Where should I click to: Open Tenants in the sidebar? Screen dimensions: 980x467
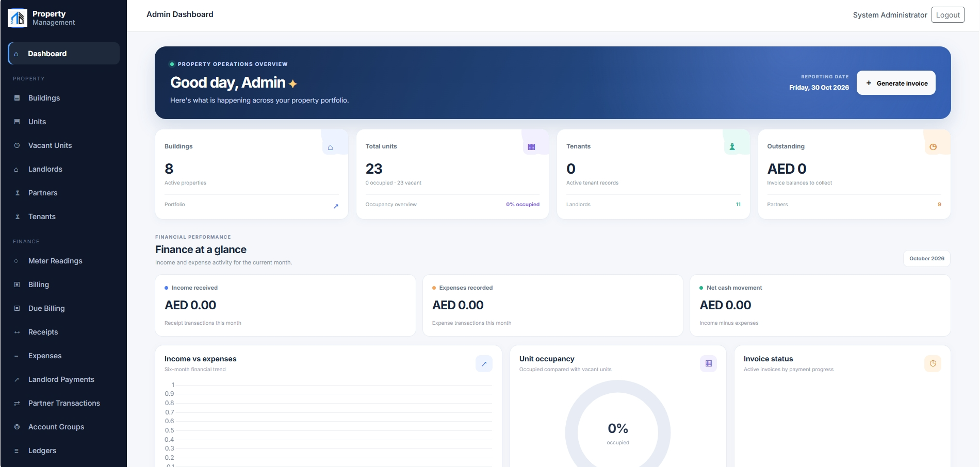pos(64,216)
